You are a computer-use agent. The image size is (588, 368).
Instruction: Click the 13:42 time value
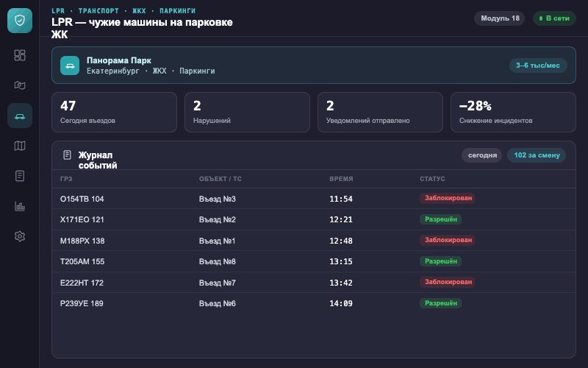coord(341,283)
